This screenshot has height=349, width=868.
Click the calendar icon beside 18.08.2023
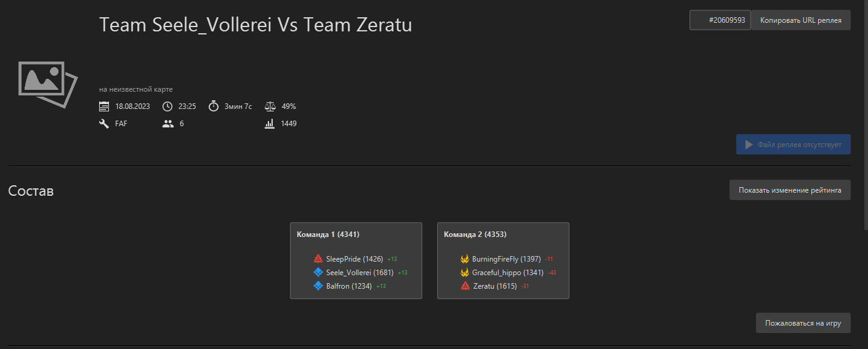[x=104, y=106]
